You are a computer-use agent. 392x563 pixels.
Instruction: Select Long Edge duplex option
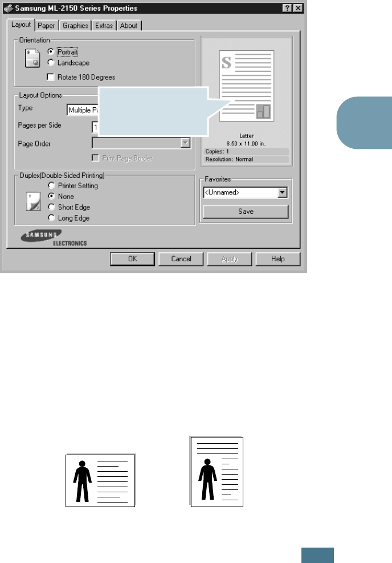[x=68, y=218]
